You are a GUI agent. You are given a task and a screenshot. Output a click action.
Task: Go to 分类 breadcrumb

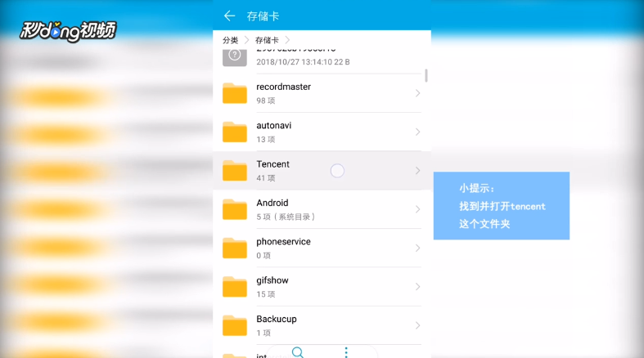click(x=231, y=40)
